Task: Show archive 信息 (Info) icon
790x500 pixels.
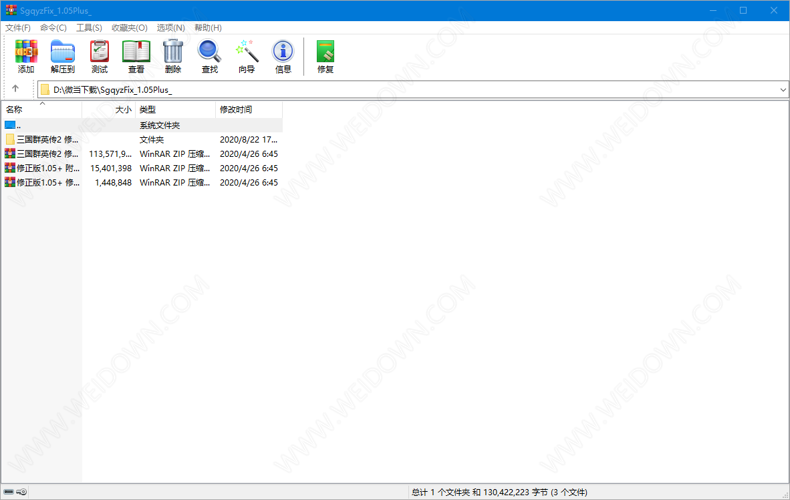Action: click(x=283, y=51)
